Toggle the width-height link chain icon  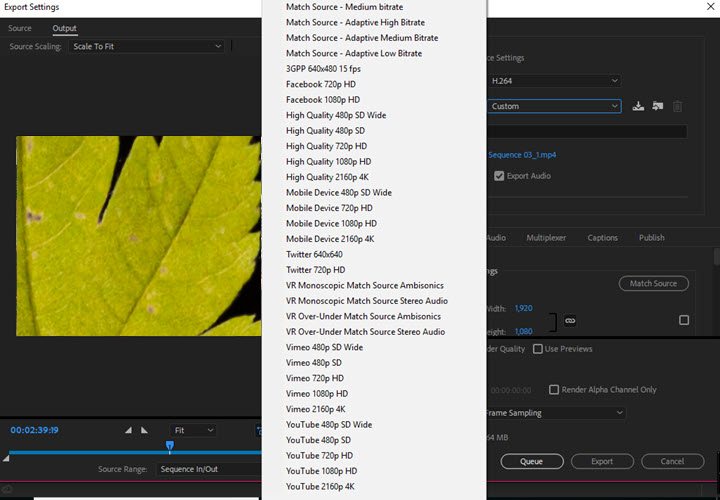click(570, 320)
